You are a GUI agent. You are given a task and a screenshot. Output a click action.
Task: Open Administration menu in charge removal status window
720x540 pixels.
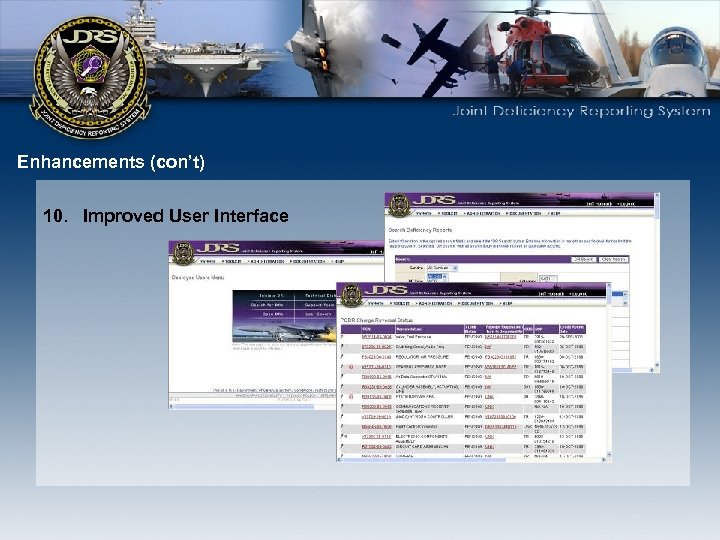click(435, 304)
